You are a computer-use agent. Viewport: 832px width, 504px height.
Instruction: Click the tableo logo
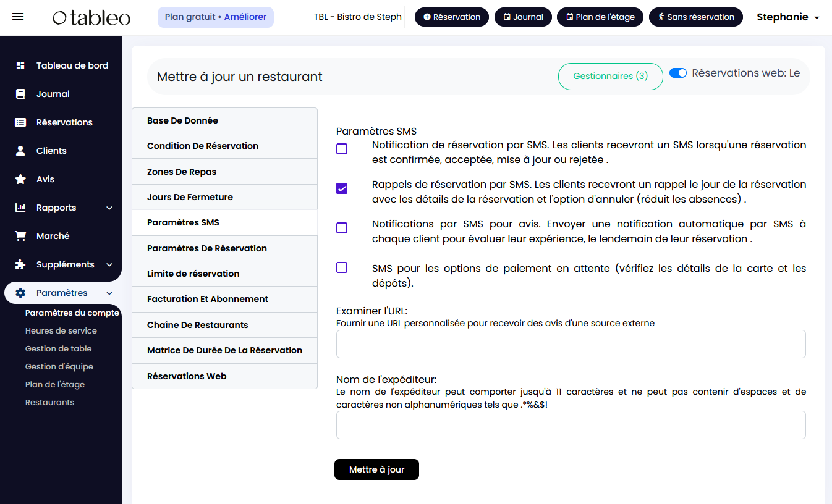coord(91,17)
